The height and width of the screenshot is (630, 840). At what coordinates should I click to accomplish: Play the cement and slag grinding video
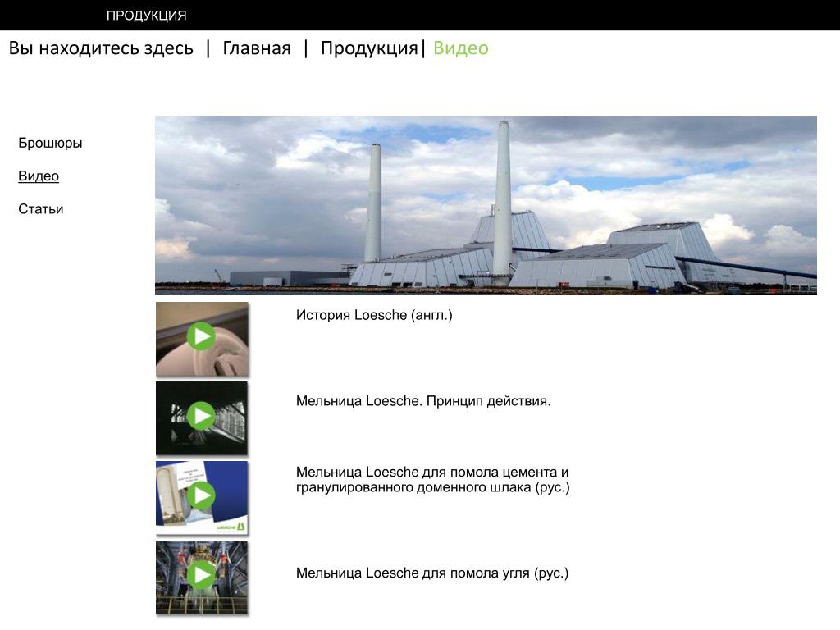pos(202,495)
